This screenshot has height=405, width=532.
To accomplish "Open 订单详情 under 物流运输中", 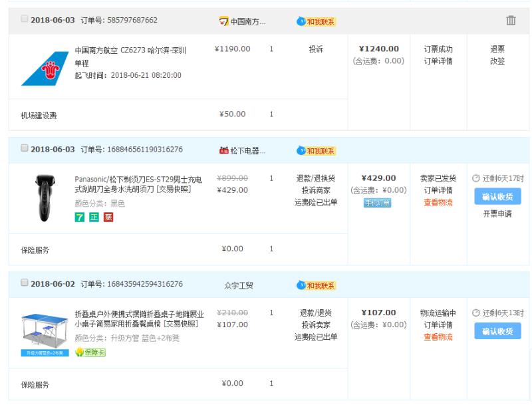I will tap(438, 325).
